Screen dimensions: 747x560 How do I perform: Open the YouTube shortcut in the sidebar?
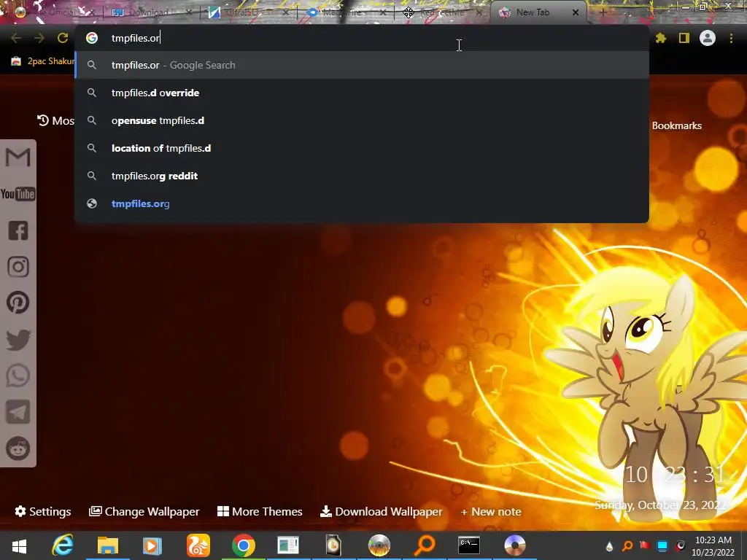pyautogui.click(x=18, y=194)
